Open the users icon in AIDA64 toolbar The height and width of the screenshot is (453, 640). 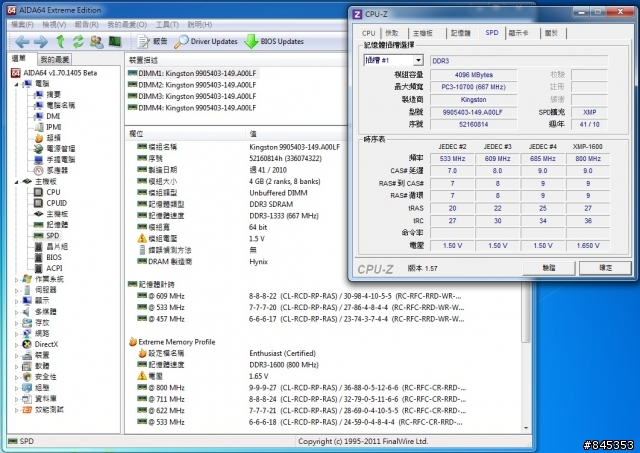click(97, 42)
